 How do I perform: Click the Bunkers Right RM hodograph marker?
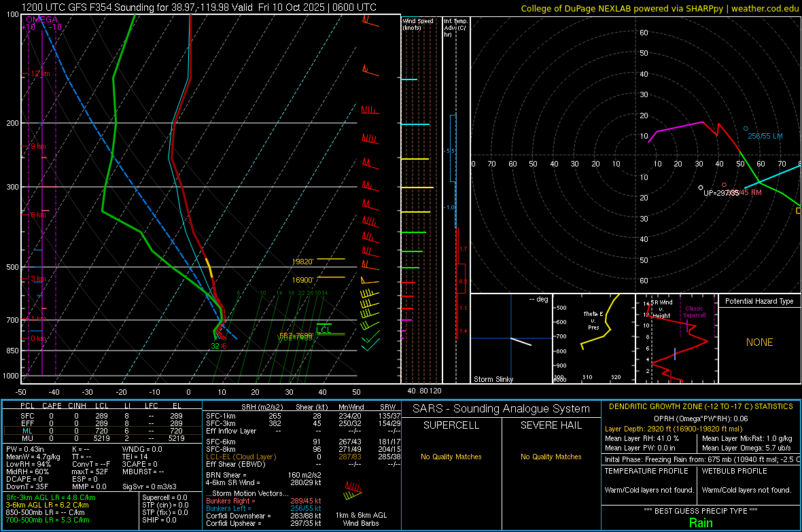pos(725,185)
